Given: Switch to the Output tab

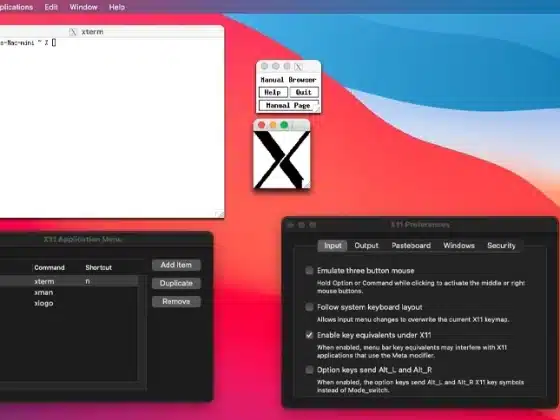Looking at the screenshot, I should click(x=366, y=246).
